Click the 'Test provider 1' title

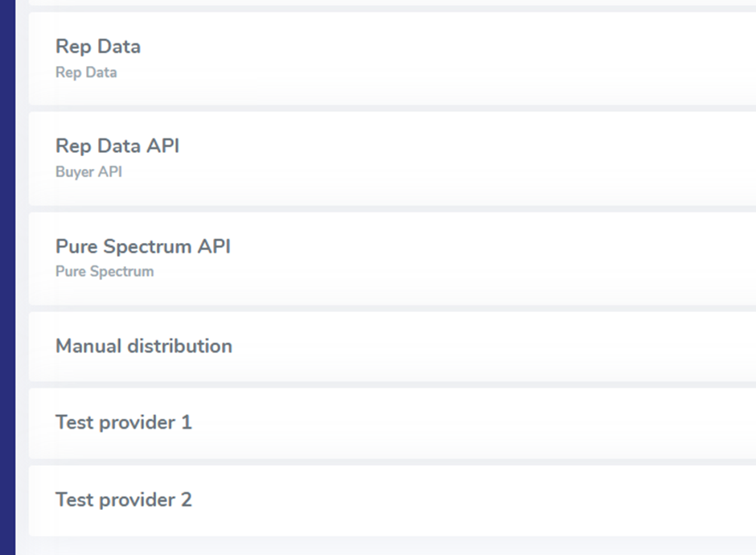coord(124,423)
